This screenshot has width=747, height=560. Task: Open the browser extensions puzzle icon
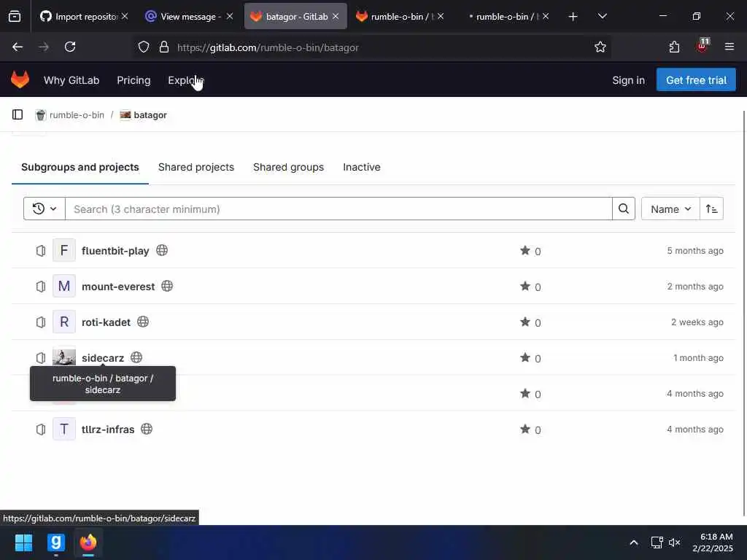pyautogui.click(x=674, y=47)
